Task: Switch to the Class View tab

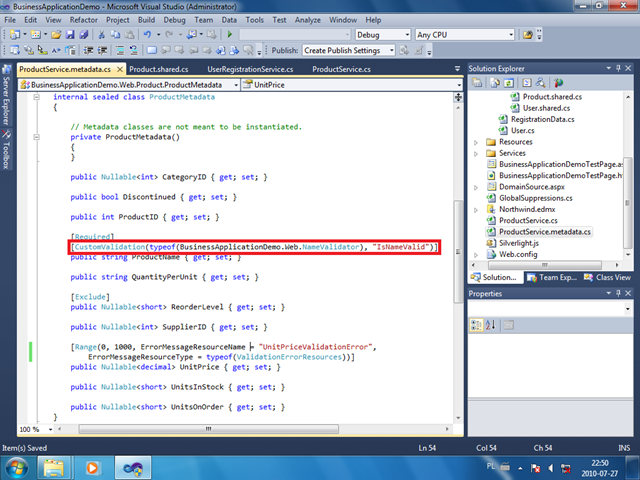Action: tap(608, 278)
